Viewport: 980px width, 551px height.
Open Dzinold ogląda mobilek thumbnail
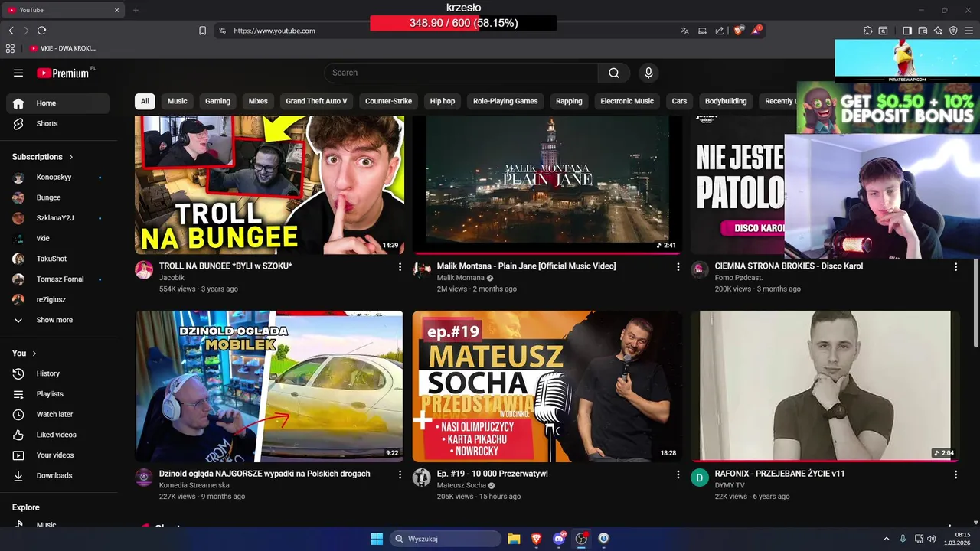click(x=269, y=386)
